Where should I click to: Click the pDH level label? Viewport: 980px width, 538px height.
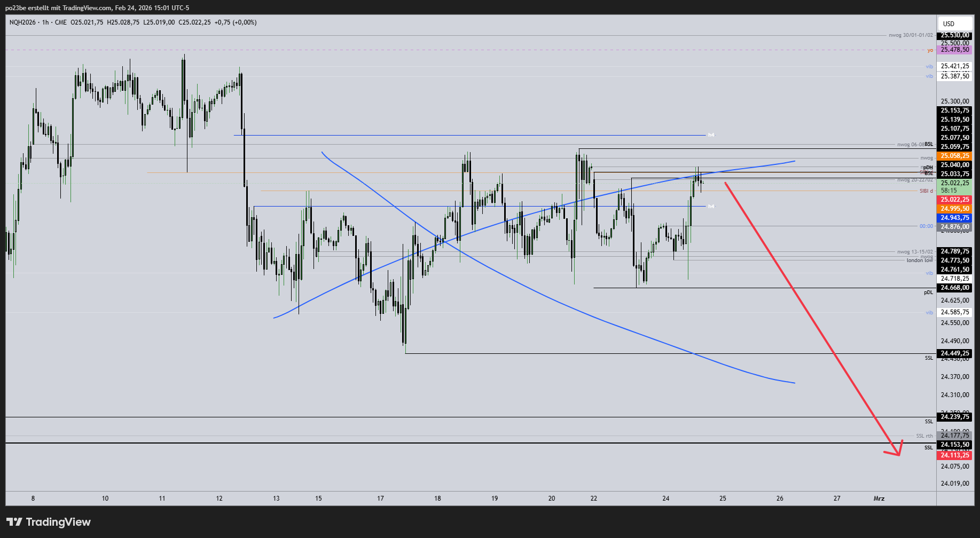pyautogui.click(x=928, y=167)
